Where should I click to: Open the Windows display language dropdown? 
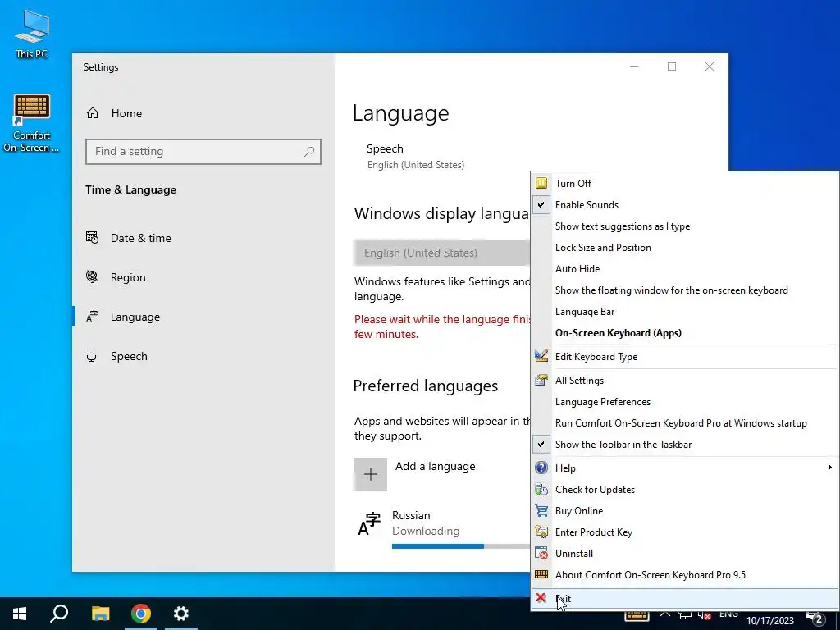[441, 253]
